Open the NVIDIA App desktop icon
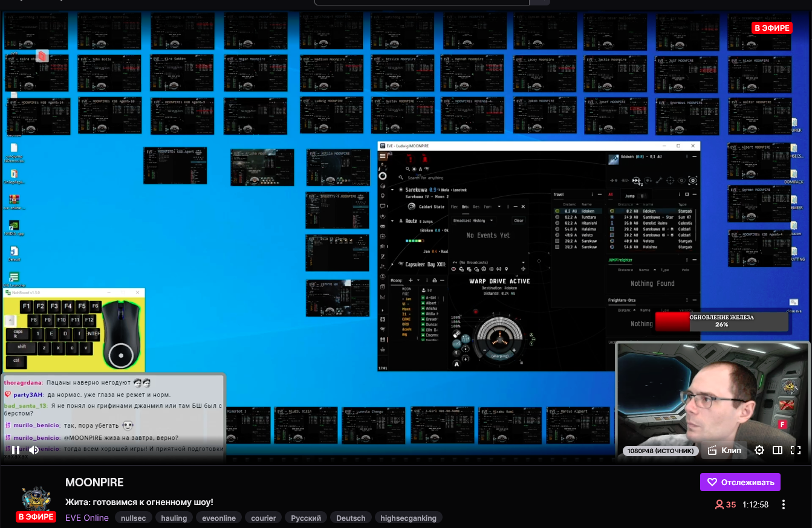The image size is (812, 528). coord(15,225)
